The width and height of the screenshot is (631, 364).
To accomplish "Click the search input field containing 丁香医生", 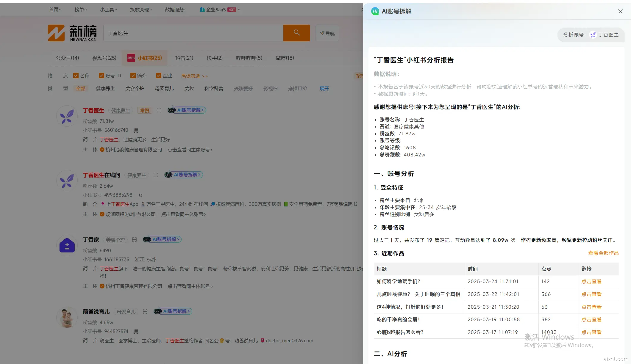I will (193, 33).
